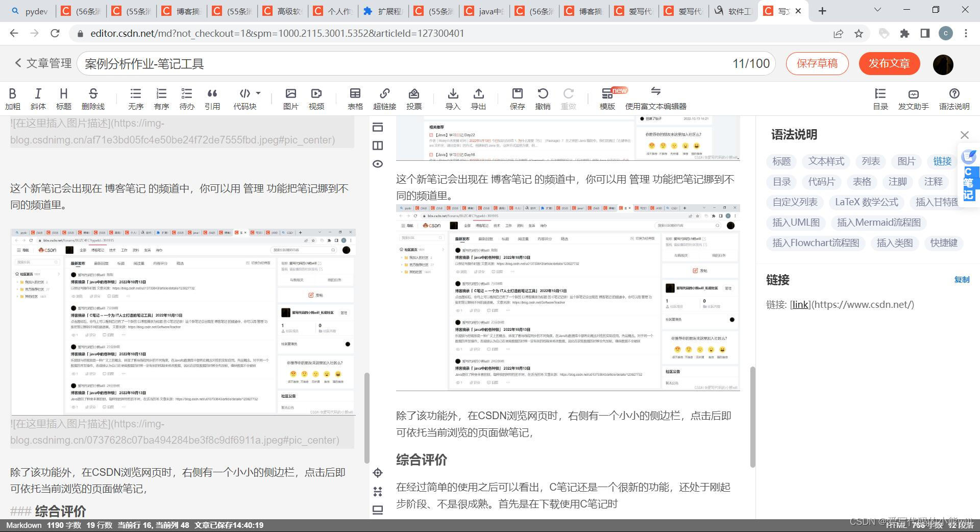Select the 快捷键 tag

coord(944,243)
